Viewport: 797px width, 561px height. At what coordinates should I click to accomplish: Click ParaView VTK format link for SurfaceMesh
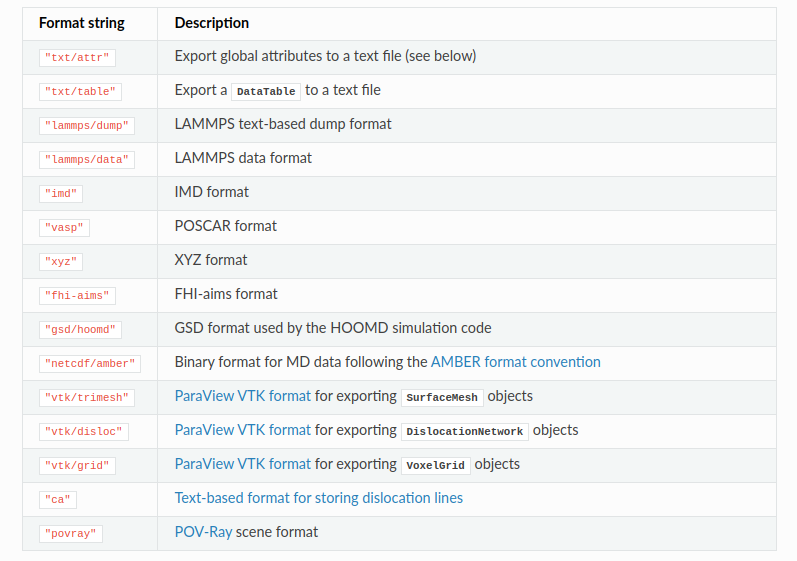[242, 396]
